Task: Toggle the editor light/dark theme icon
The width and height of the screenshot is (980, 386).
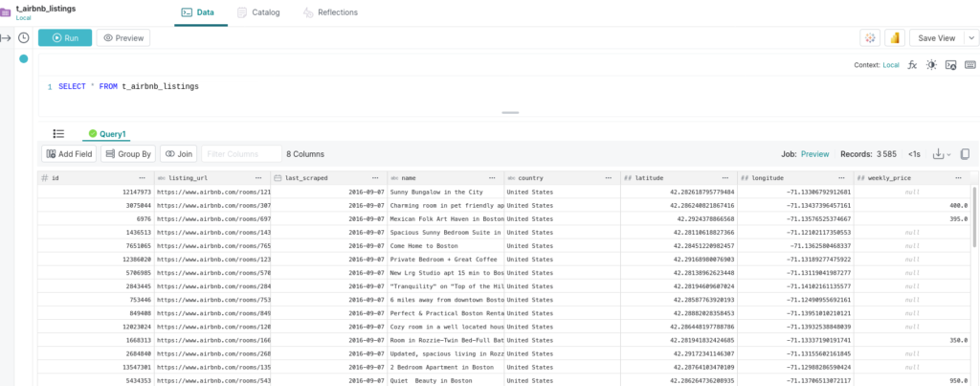Action: click(931, 65)
